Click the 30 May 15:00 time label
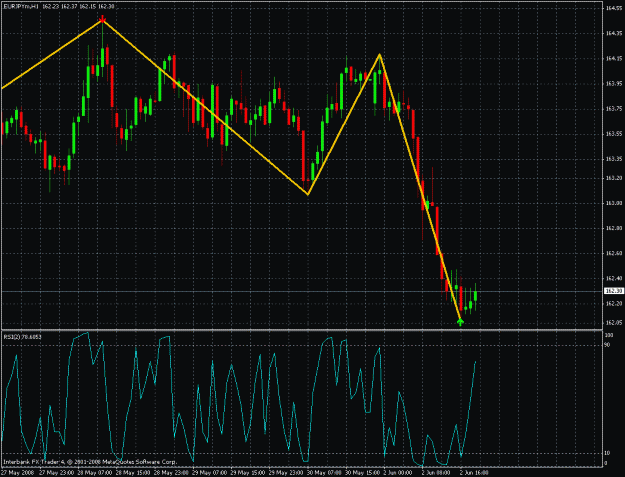Image resolution: width=625 pixels, height=477 pixels. click(363, 473)
